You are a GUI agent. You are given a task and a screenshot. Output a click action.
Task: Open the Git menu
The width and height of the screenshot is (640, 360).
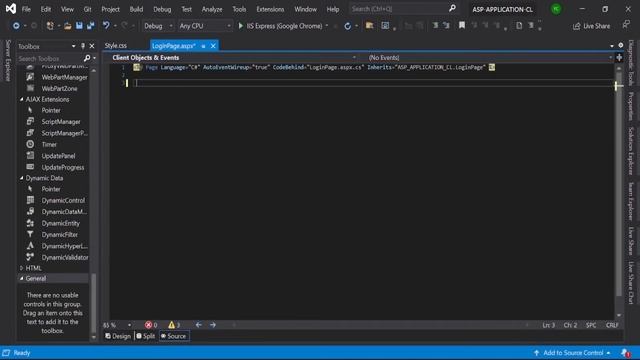[87, 9]
